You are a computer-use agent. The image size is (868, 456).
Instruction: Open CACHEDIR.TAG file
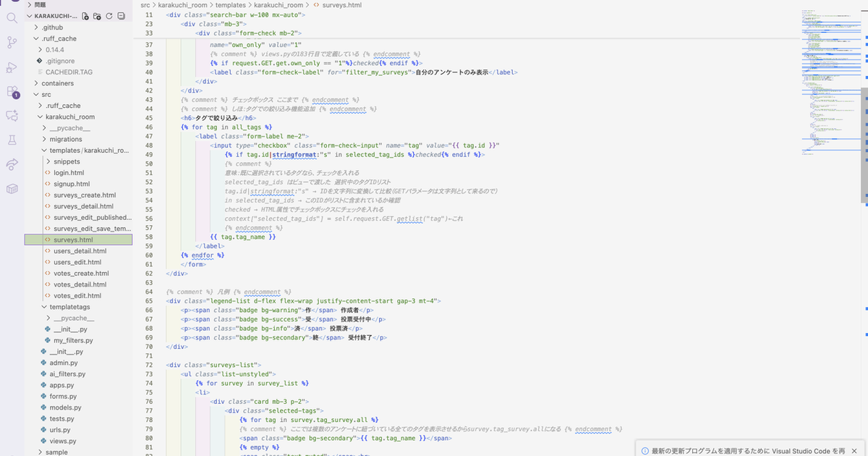(69, 72)
